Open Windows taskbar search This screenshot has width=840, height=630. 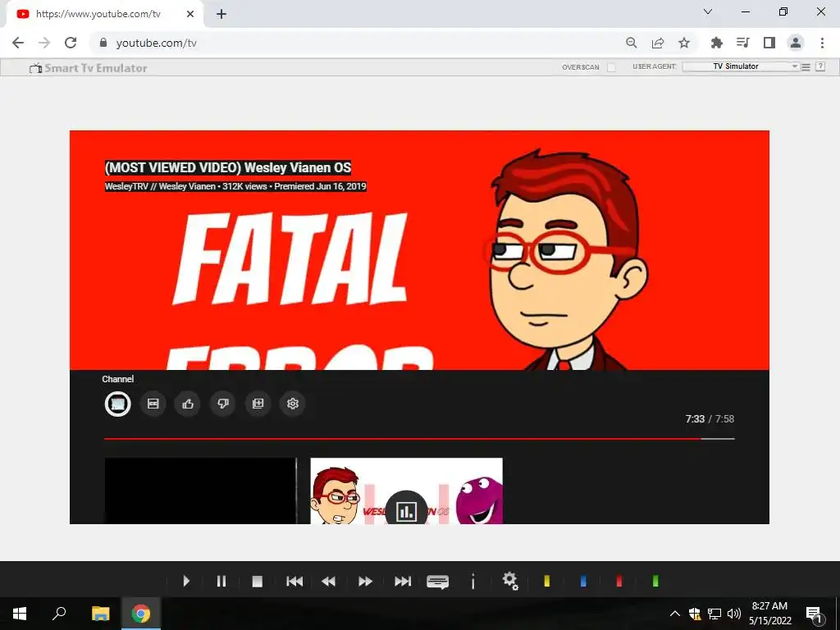point(59,614)
